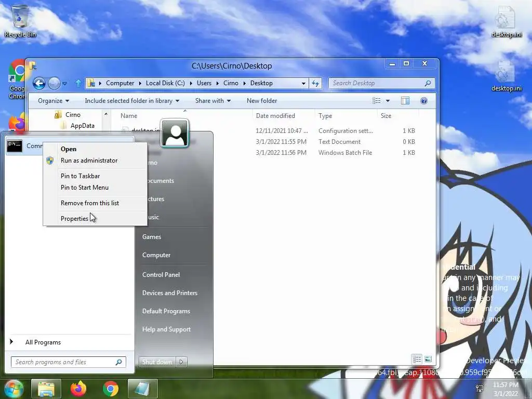Launch Firefox from the taskbar
Image resolution: width=532 pixels, height=399 pixels.
pyautogui.click(x=78, y=389)
